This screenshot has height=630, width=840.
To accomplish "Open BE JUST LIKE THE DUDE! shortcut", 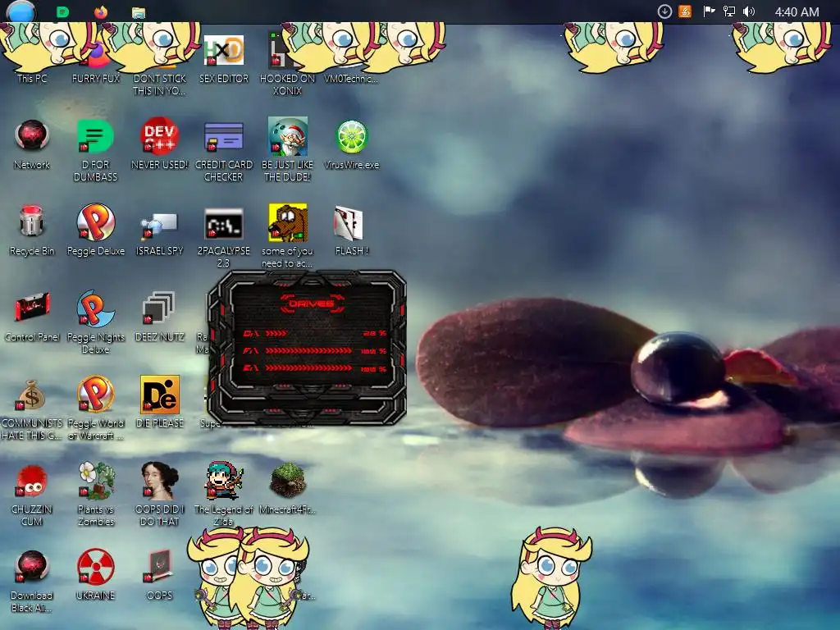I will 288,150.
